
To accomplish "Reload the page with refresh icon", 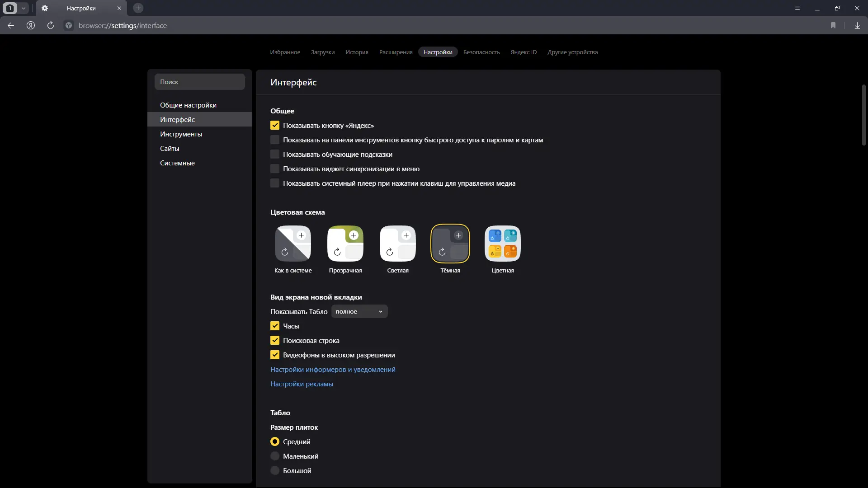I will coord(51,26).
